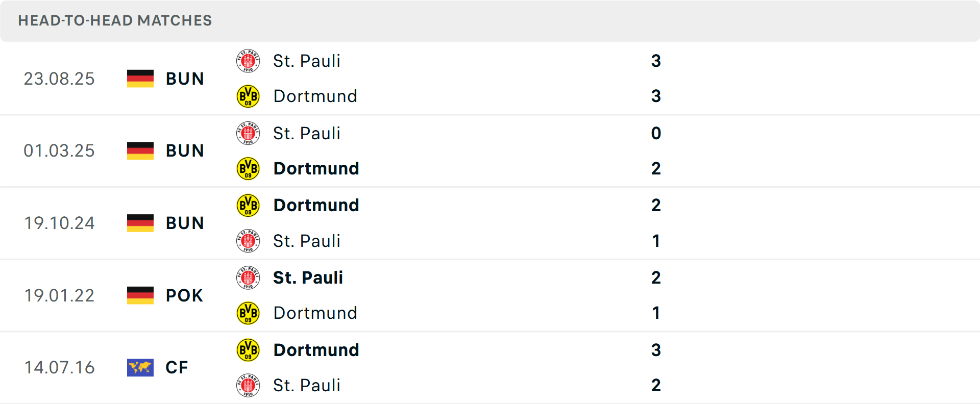Open CF competition label for 14.07.16
This screenshot has height=404, width=980.
pyautogui.click(x=177, y=368)
